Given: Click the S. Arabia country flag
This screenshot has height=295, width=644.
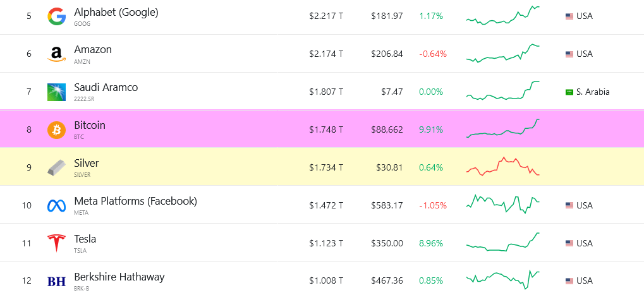Looking at the screenshot, I should tap(569, 92).
